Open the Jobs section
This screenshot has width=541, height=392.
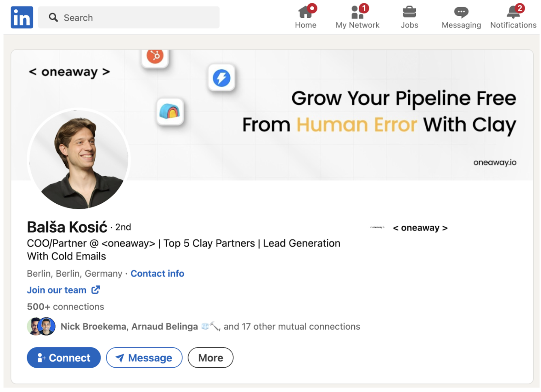(x=409, y=17)
